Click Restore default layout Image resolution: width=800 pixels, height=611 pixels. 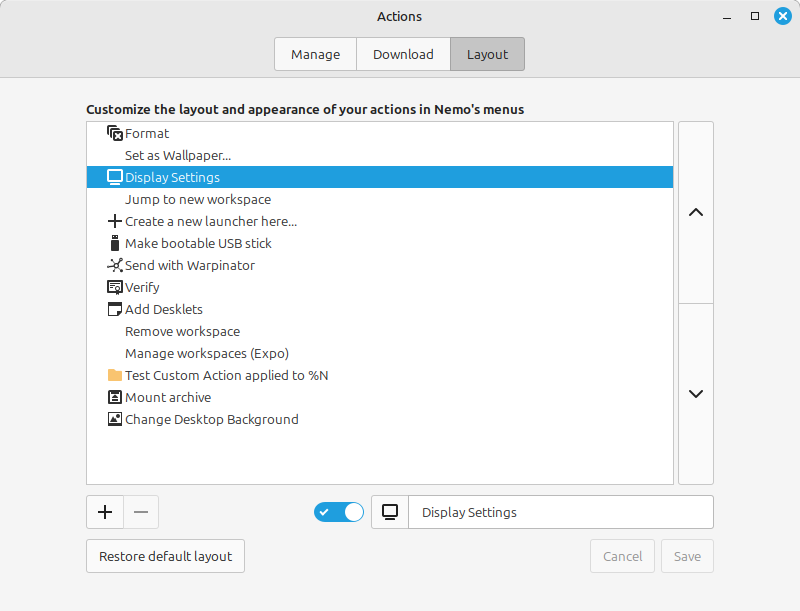point(164,556)
